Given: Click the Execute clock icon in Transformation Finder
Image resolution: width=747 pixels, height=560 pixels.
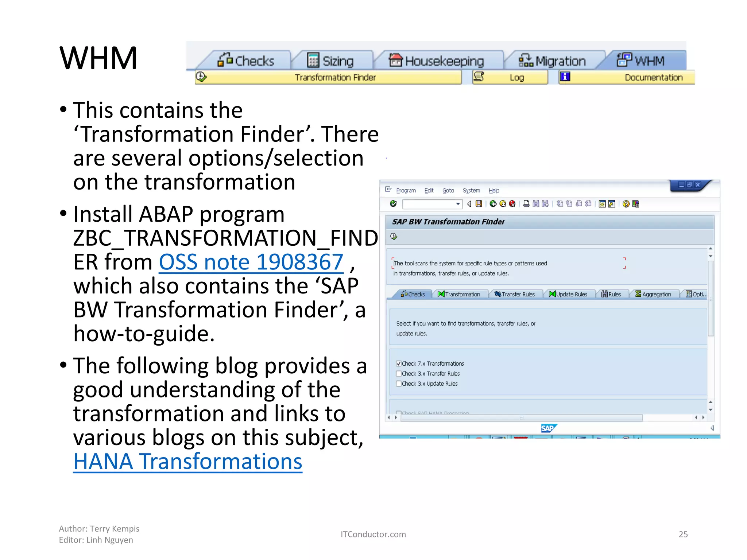Looking at the screenshot, I should click(x=394, y=236).
